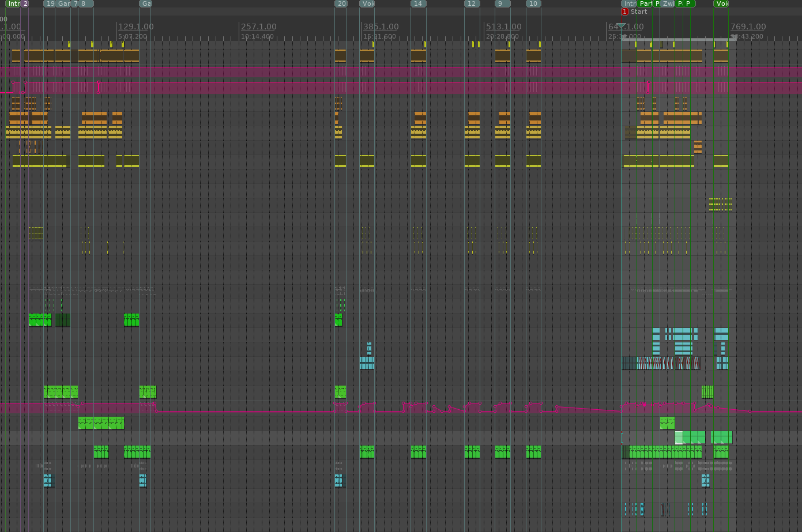This screenshot has height=532, width=802.
Task: Click the Ga marker near 129.1.00
Action: 146,3
